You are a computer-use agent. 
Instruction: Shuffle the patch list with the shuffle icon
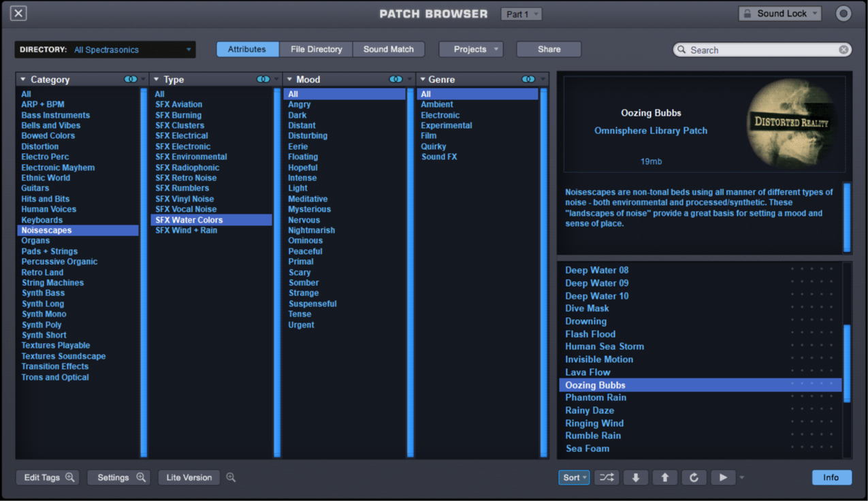[x=607, y=478]
